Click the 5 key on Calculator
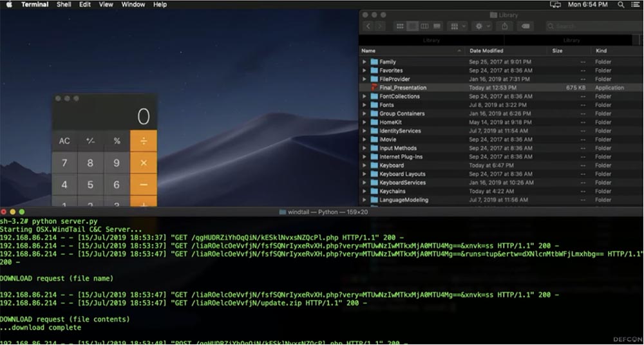This screenshot has width=644, height=345. click(90, 185)
